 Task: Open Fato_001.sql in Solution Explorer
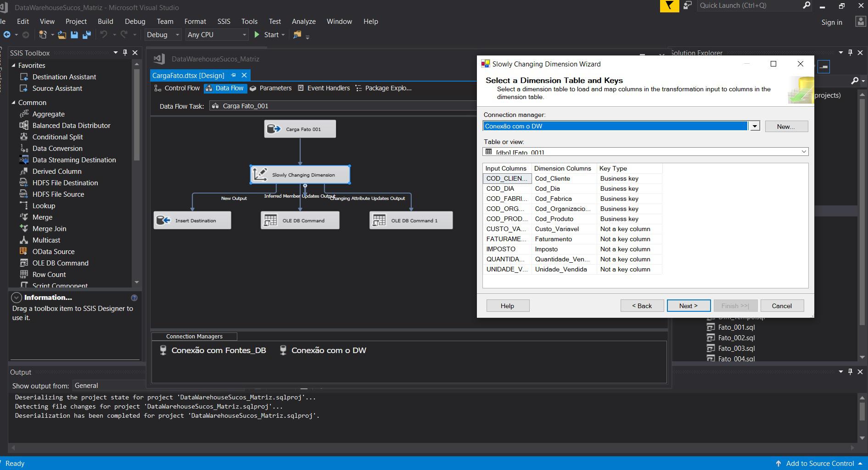pyautogui.click(x=736, y=327)
